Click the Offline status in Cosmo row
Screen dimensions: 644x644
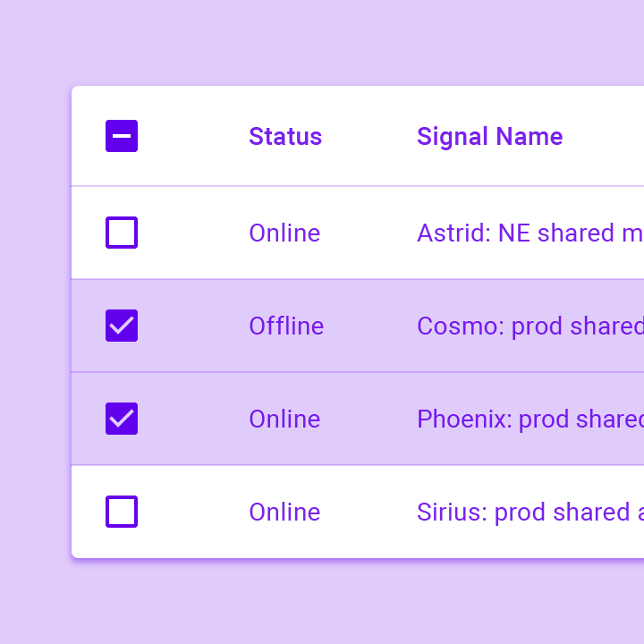286,326
